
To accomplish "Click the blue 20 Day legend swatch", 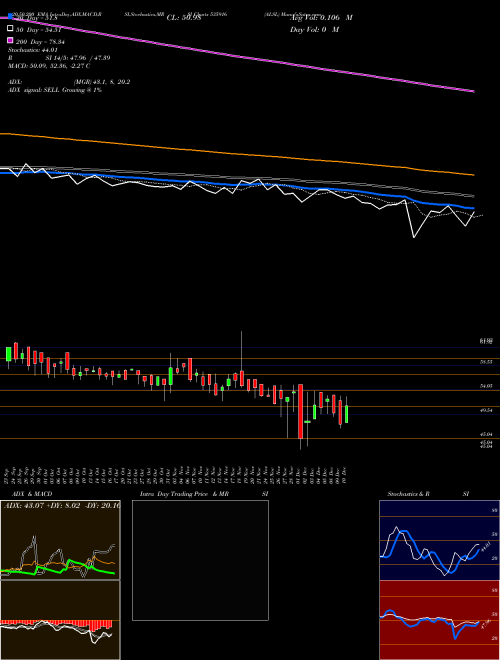I will 10,16.
